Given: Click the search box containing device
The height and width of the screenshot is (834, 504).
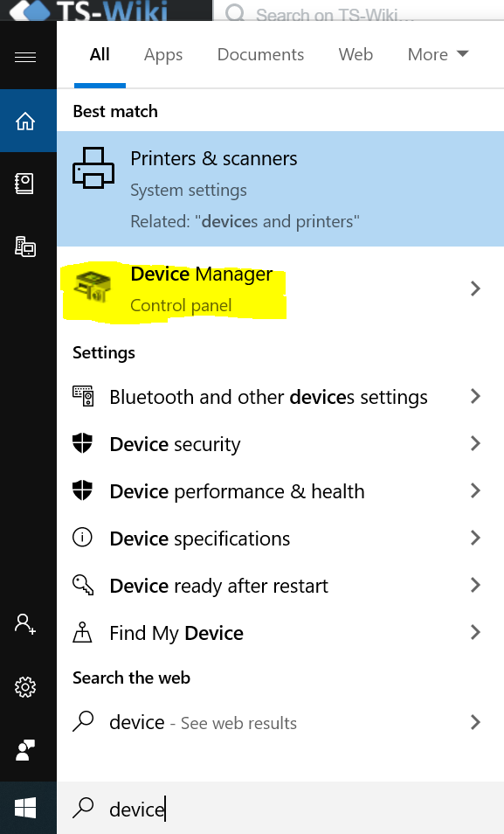Looking at the screenshot, I should [x=280, y=809].
